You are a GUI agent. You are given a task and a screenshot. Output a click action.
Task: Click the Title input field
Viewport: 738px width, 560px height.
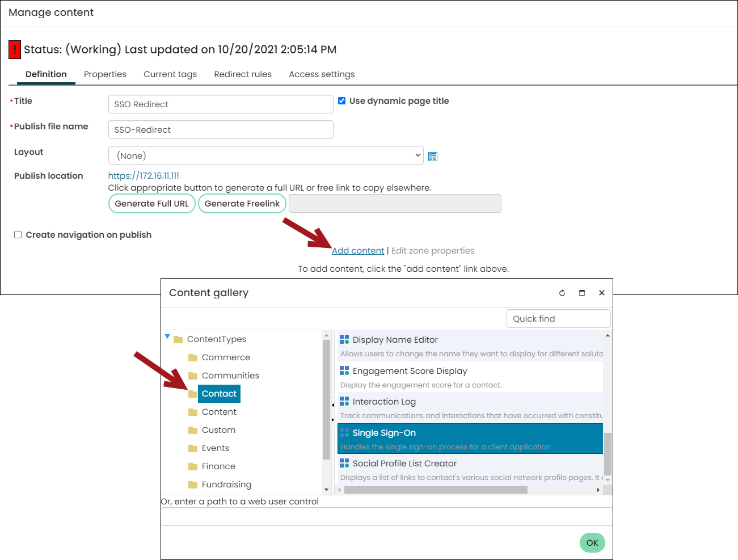pyautogui.click(x=221, y=104)
